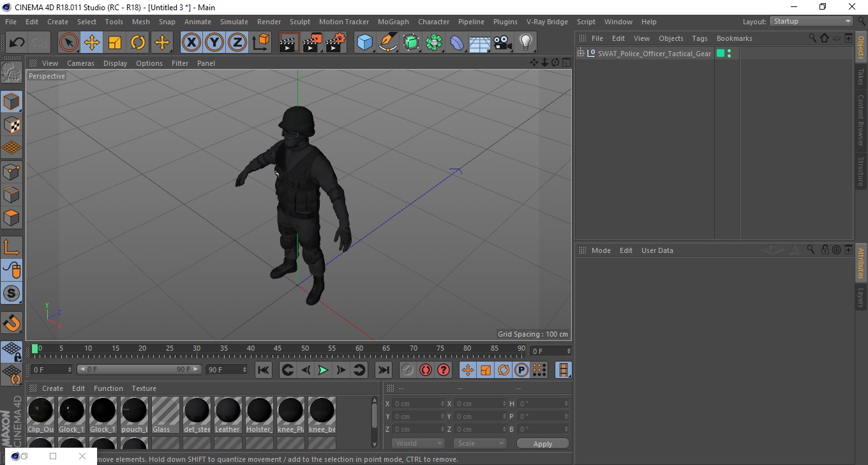Toggle Z axis lock
The image size is (868, 465).
click(x=237, y=43)
